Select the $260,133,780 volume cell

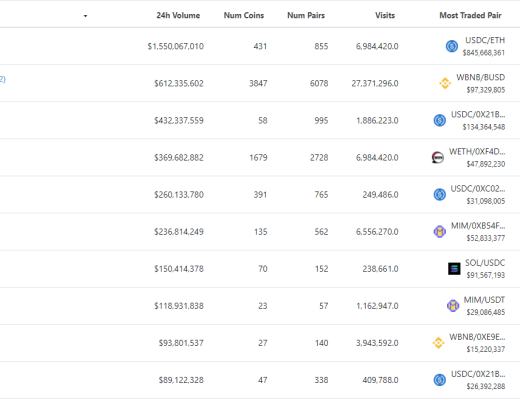click(179, 194)
